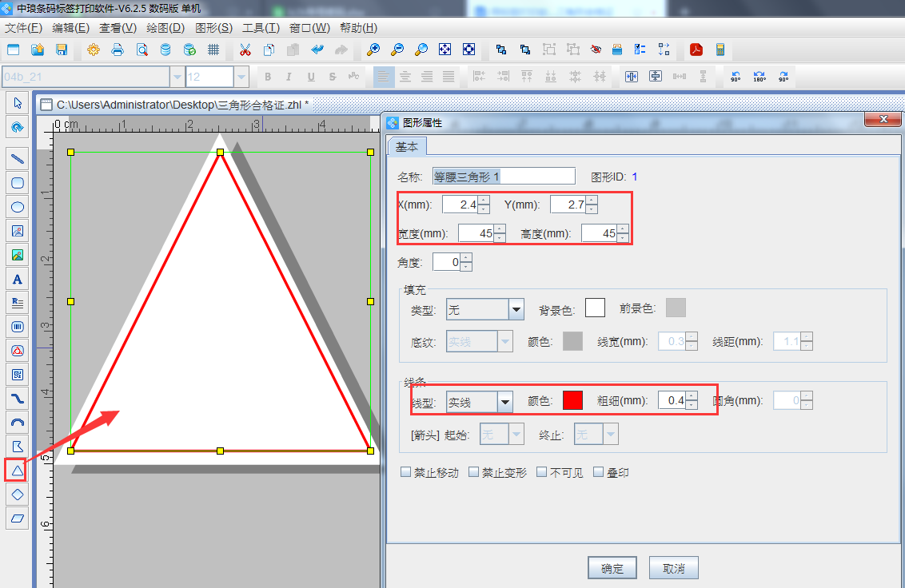
Task: Pick the text tool marked A
Action: (x=17, y=279)
